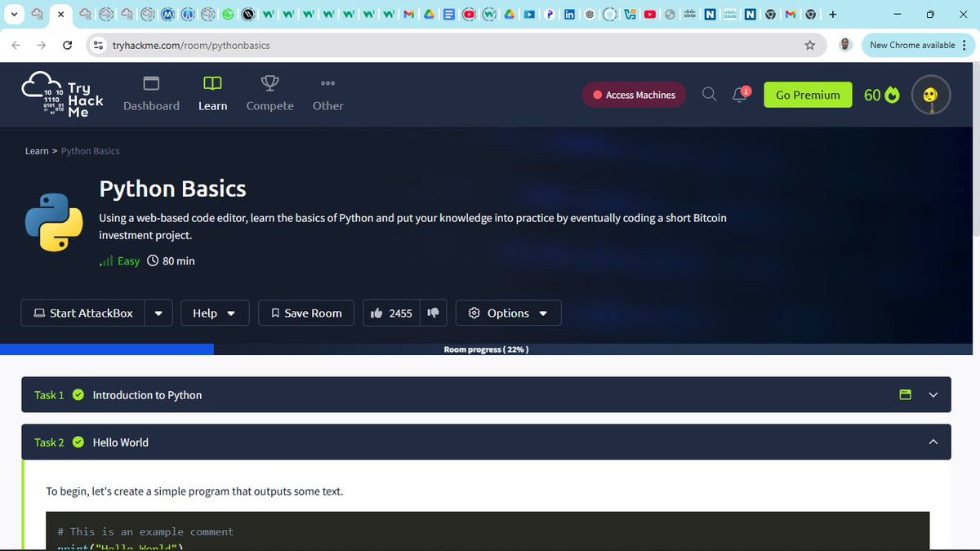980x551 pixels.
Task: View site information icon in address bar
Action: click(x=99, y=45)
